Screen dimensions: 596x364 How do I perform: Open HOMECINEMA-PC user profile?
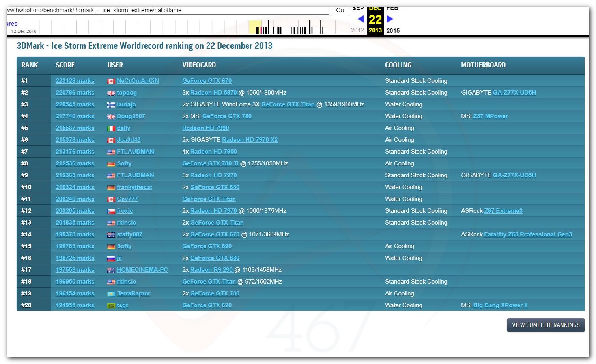(142, 270)
